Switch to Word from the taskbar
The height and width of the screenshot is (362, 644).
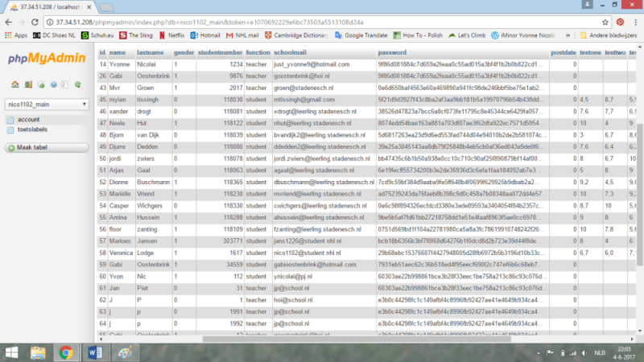tap(95, 352)
